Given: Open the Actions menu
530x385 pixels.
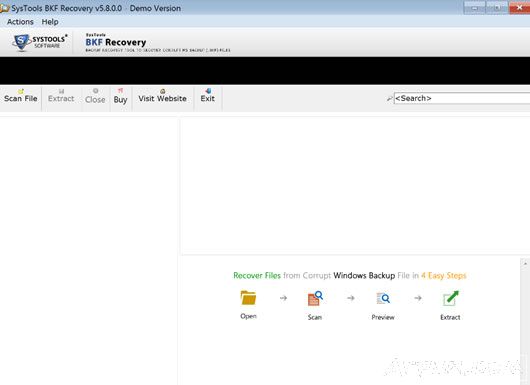Looking at the screenshot, I should pyautogui.click(x=20, y=22).
